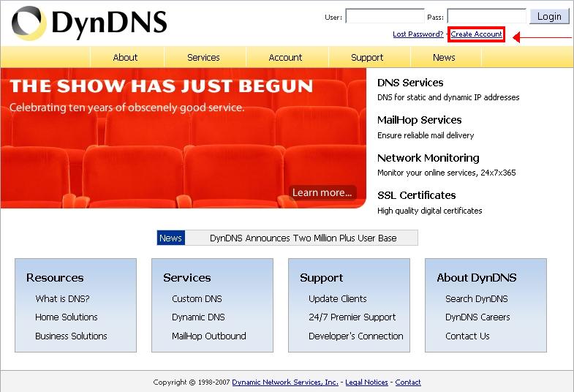Viewport: 574px width, 392px height.
Task: Open Contact Us link
Action: click(467, 336)
